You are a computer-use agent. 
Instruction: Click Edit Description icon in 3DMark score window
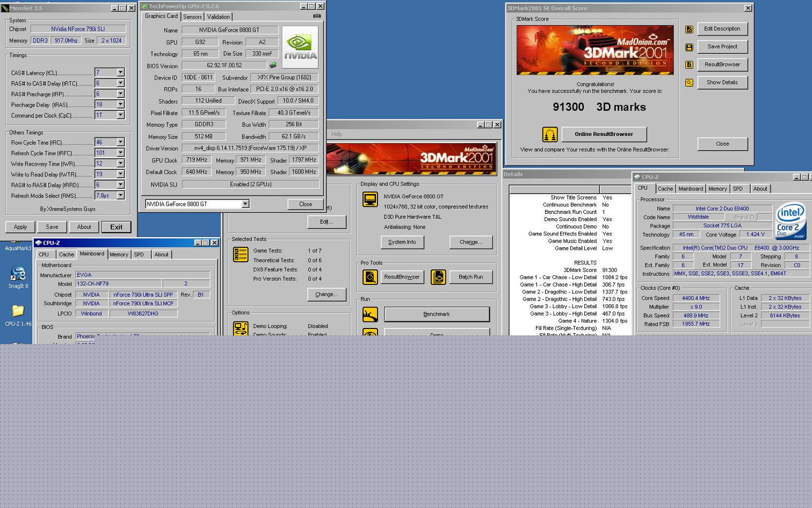pos(689,30)
